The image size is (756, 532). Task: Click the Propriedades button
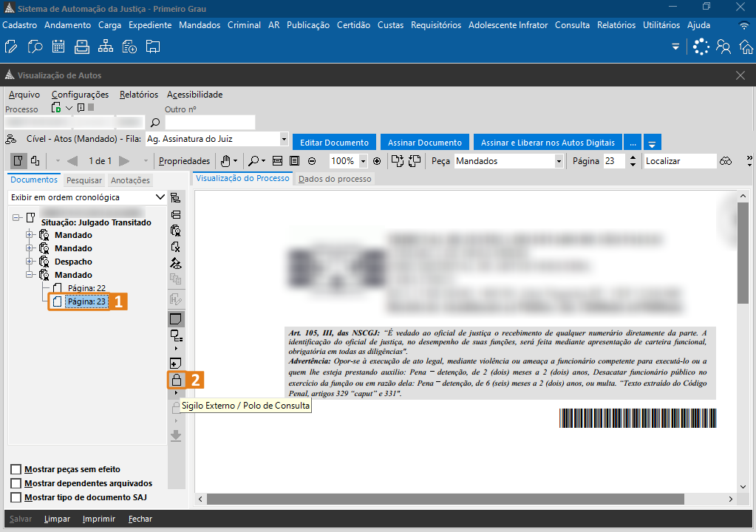click(184, 161)
